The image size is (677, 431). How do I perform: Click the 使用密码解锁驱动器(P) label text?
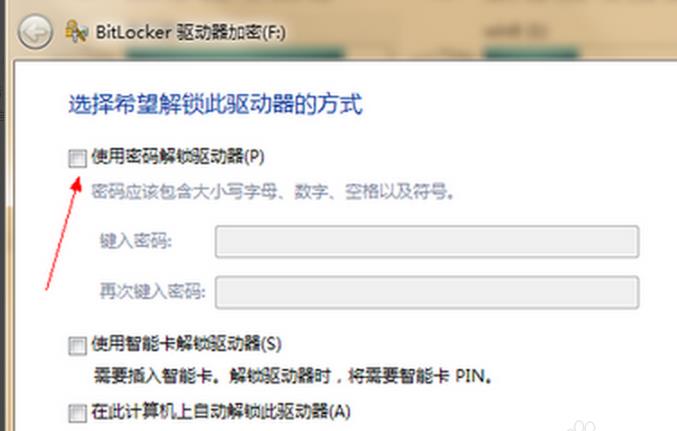click(x=178, y=156)
